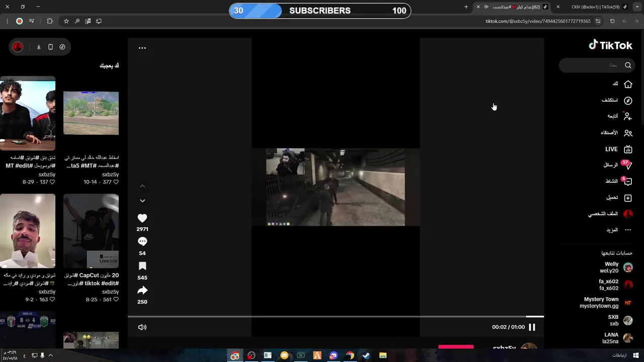Viewport: 644px width, 362px height.
Task: Open followed account fa_x602
Action: click(616, 285)
